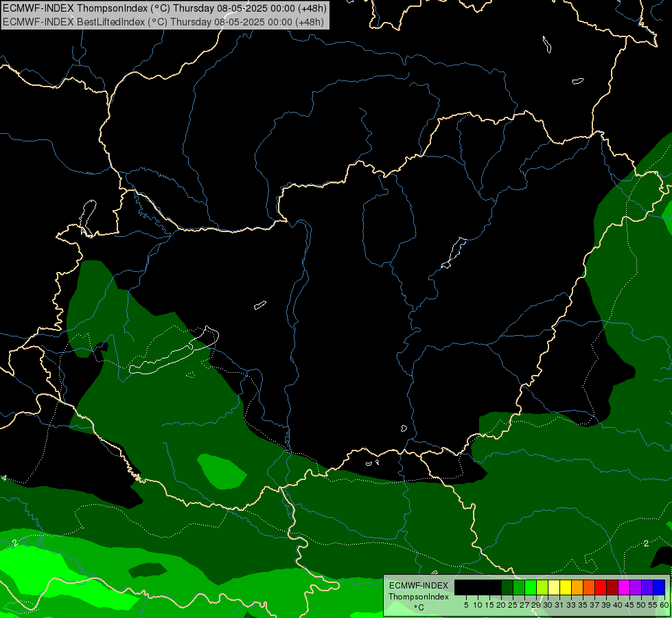Click the legend tick label 50
This screenshot has width=672, height=618.
pyautogui.click(x=641, y=605)
